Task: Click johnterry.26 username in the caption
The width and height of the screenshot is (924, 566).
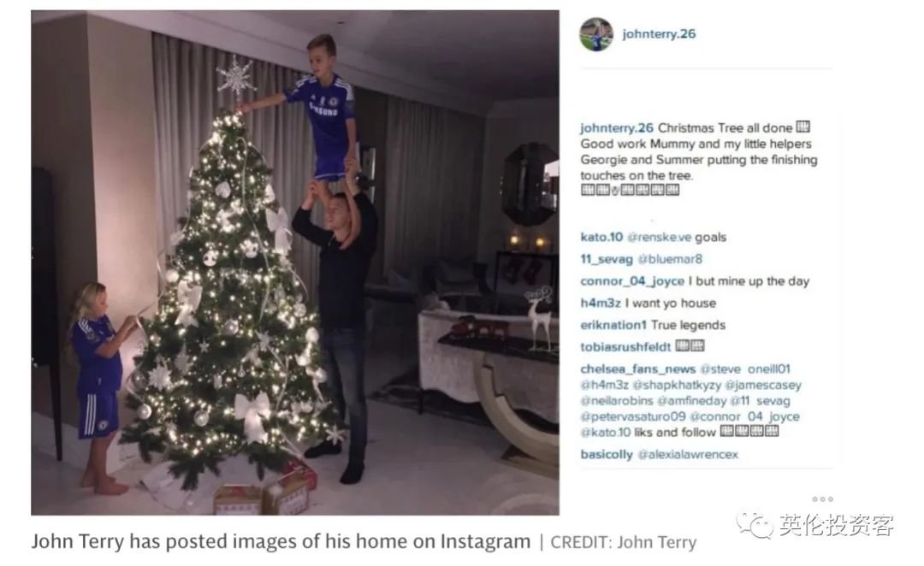Action: pos(616,127)
